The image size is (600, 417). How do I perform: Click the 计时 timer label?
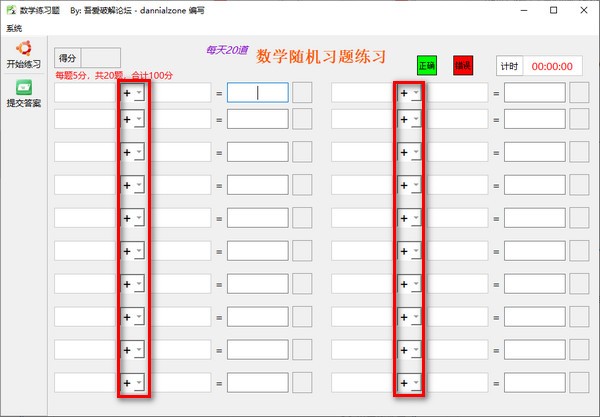[510, 67]
